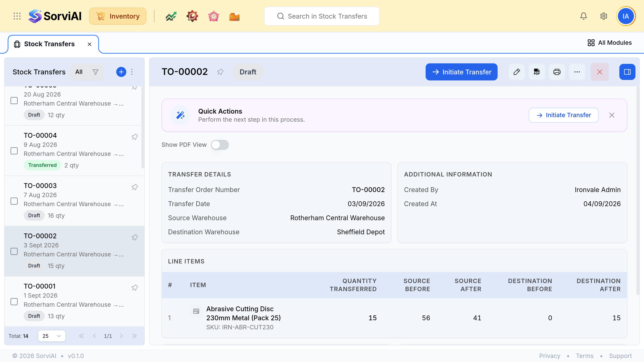This screenshot has width=644, height=362.
Task: Click the detail panel scrollbar
Action: pyautogui.click(x=638, y=191)
